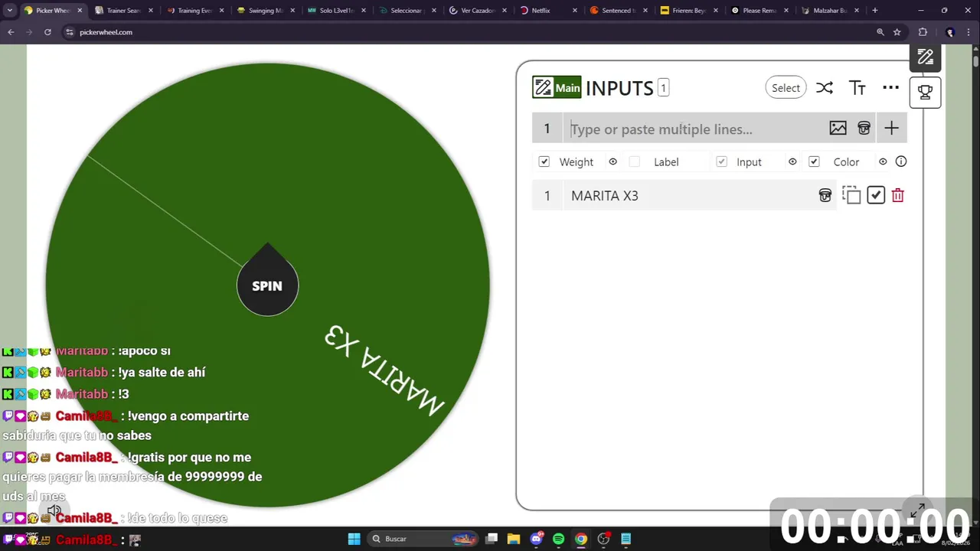Screen dimensions: 980x551
Task: Open Spotify from the taskbar
Action: (x=558, y=539)
